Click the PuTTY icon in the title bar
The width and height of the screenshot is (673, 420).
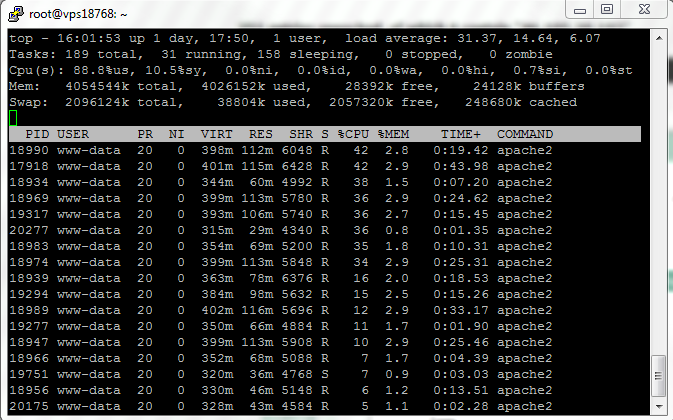tap(16, 14)
